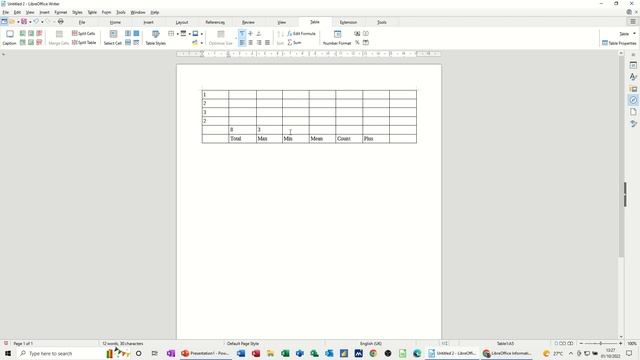Toggle Align Top cell alignment

click(242, 33)
